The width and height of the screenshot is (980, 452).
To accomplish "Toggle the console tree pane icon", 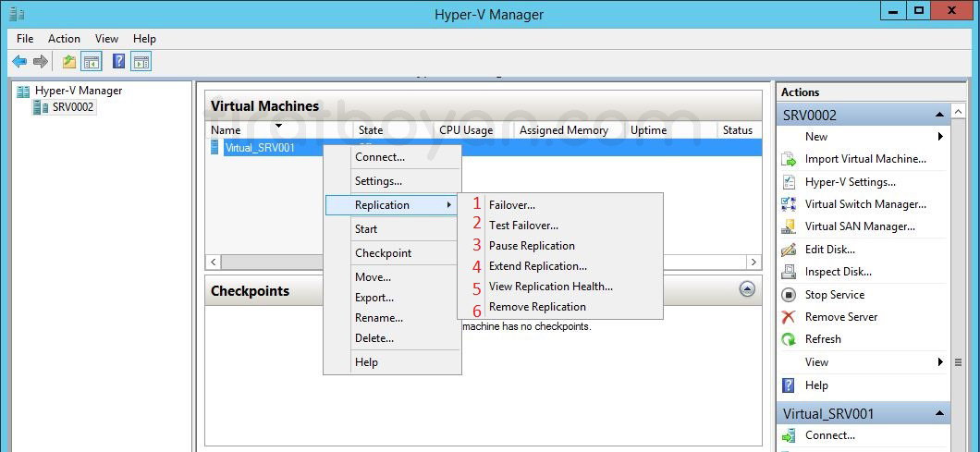I will pos(92,61).
